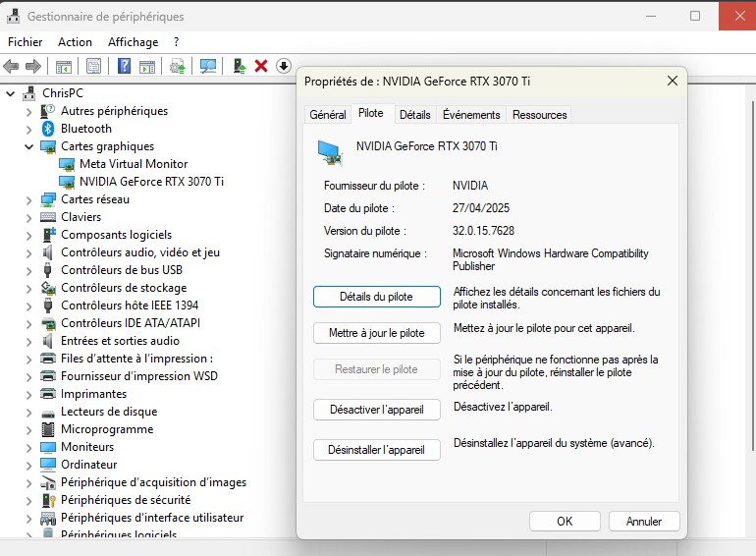Click the Bluetooth category icon
756x556 pixels.
[x=48, y=129]
